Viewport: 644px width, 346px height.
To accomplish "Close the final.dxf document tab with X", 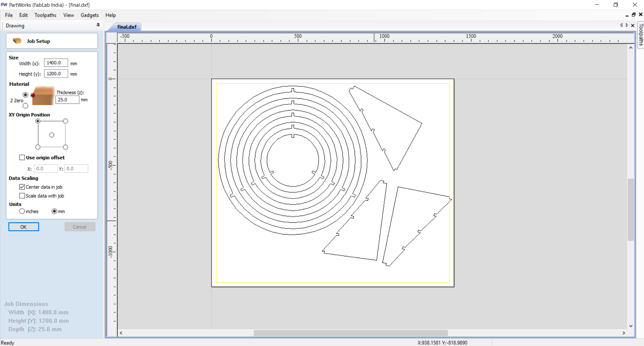I will tap(633, 25).
